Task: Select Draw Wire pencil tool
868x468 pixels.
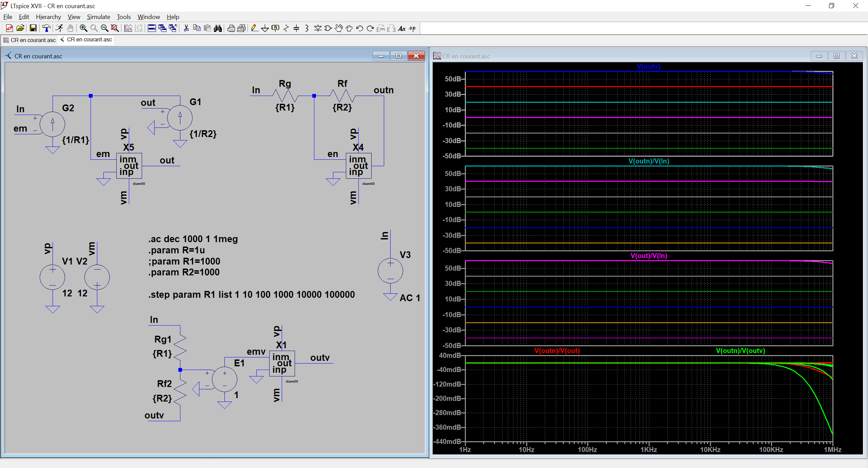Action: click(254, 28)
